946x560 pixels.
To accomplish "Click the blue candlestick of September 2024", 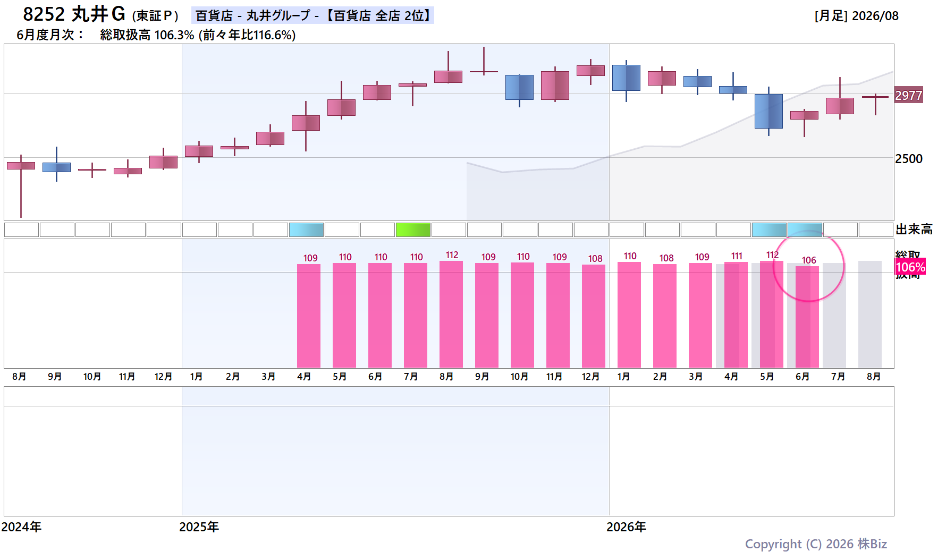I will click(56, 167).
